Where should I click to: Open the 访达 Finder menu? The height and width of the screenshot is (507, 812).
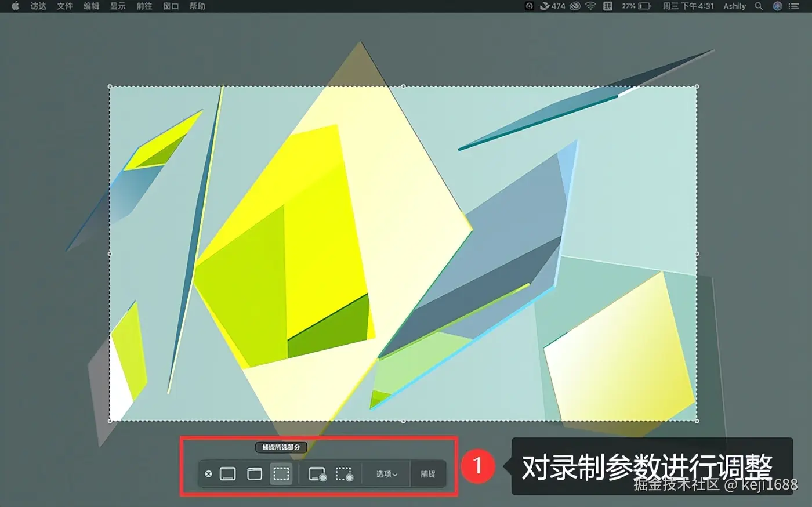coord(38,6)
